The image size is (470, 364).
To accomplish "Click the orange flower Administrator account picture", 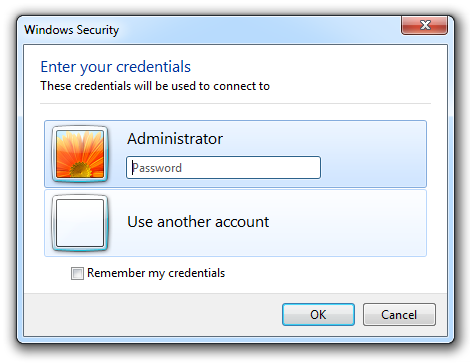I will (80, 154).
